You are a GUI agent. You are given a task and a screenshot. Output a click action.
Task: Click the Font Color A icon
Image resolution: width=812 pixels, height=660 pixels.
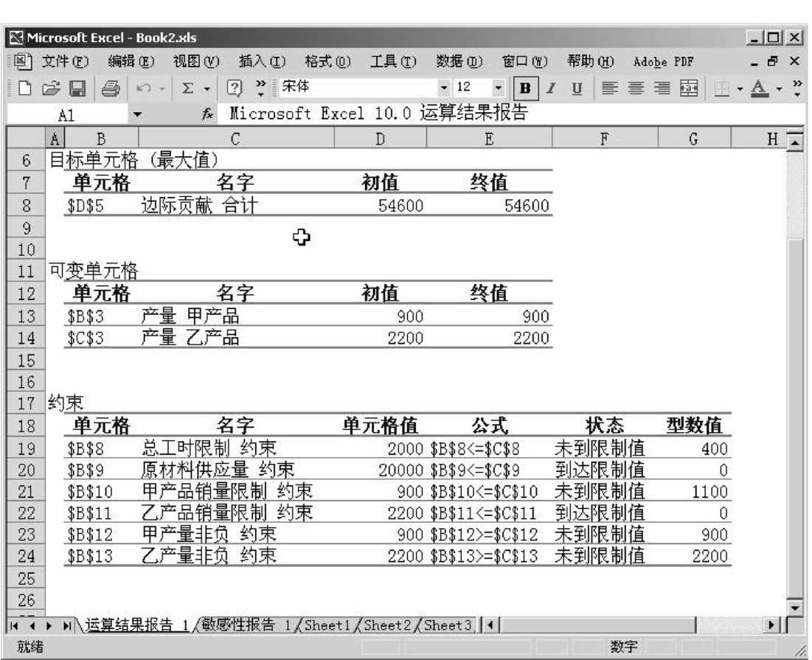[x=759, y=89]
